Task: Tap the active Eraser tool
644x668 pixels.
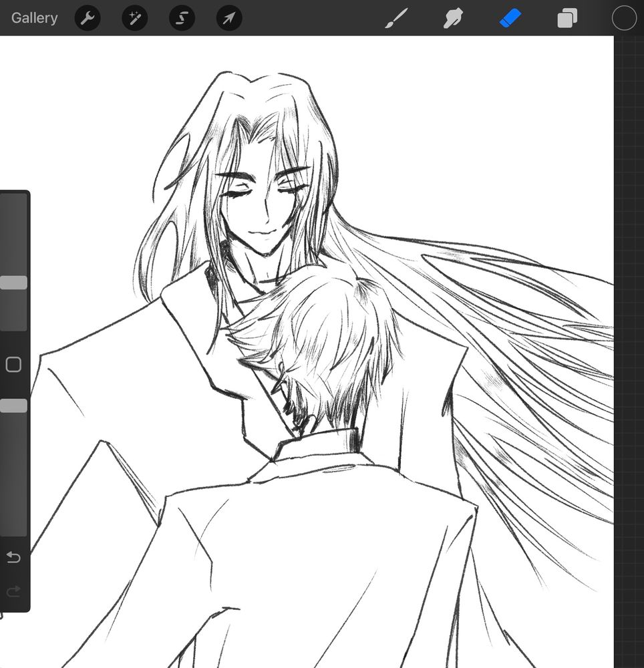Action: click(x=510, y=18)
